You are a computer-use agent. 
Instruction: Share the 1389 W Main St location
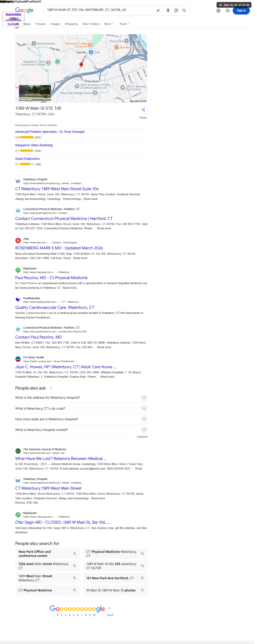143,110
